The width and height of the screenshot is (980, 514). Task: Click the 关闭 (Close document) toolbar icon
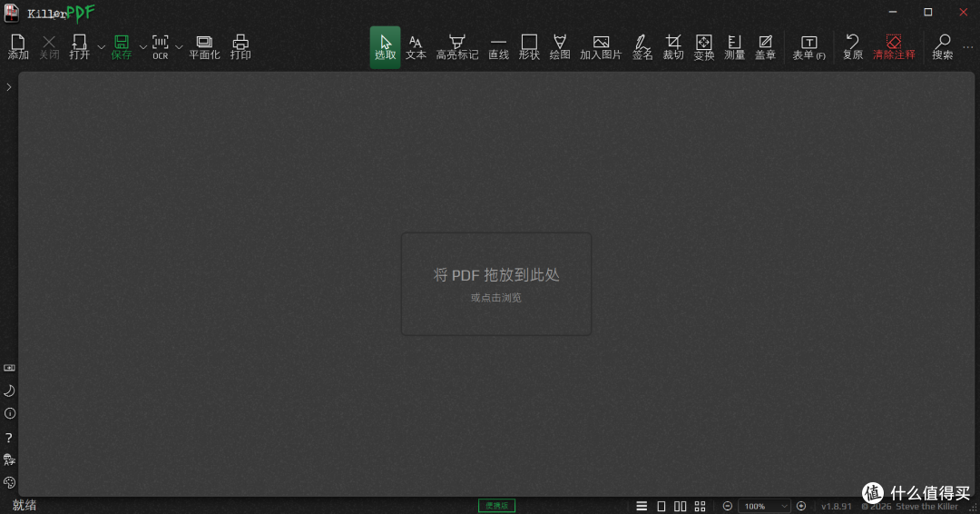(49, 47)
